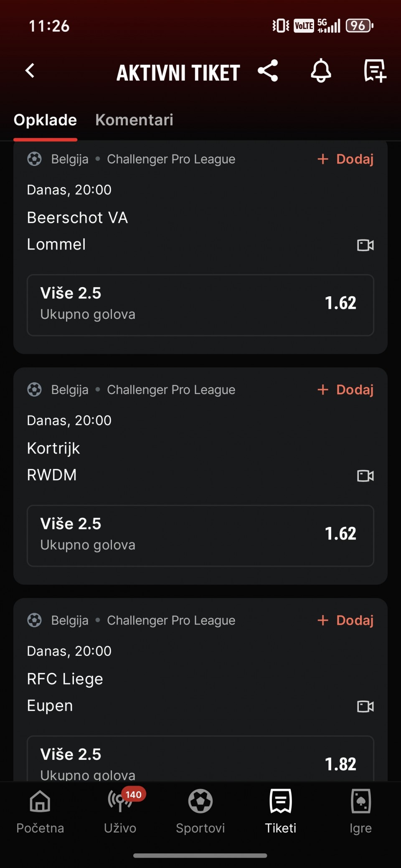
Task: Open live stream for Kortrijk vs RWDM
Action: pos(365,476)
